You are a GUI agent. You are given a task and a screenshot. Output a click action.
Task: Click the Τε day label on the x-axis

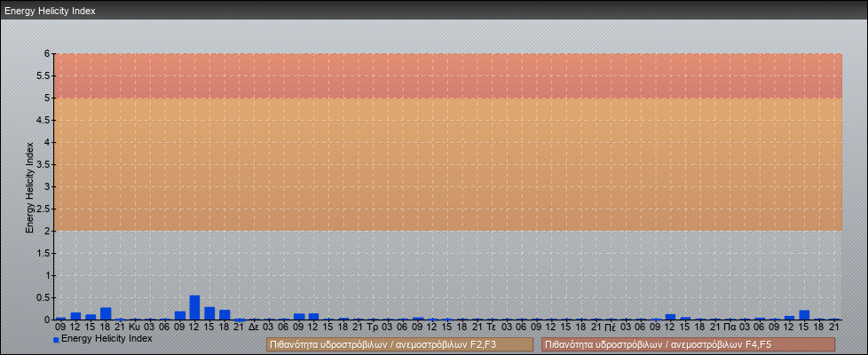click(492, 327)
